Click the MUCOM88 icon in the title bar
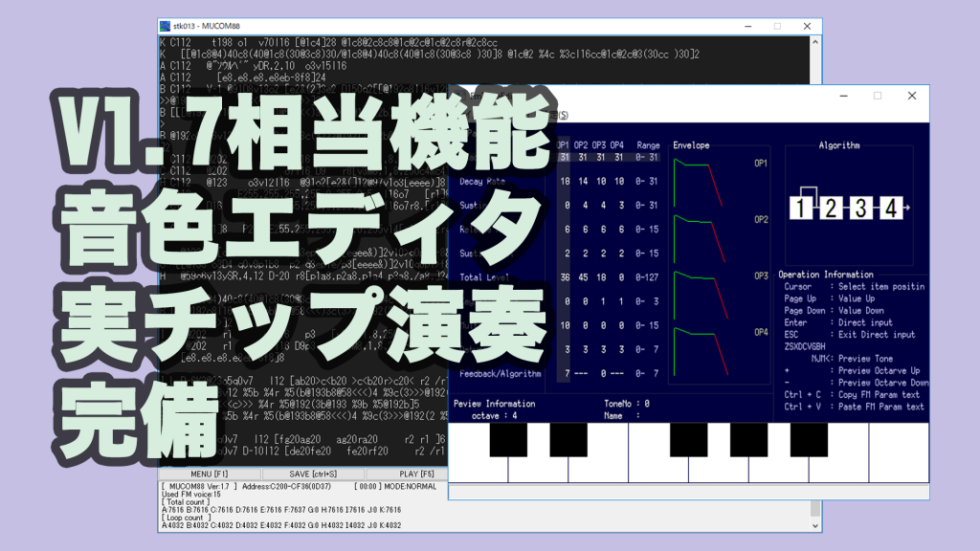This screenshot has height=551, width=980. tap(165, 26)
